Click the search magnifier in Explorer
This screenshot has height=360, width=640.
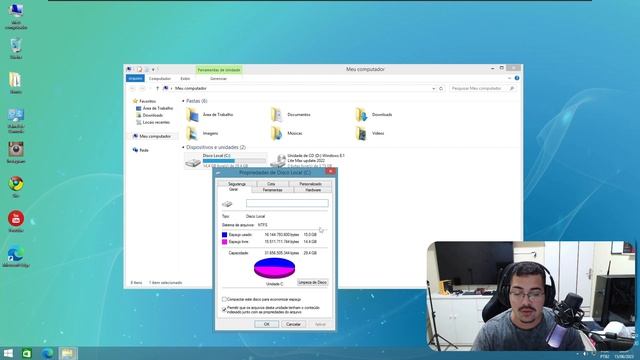point(511,88)
